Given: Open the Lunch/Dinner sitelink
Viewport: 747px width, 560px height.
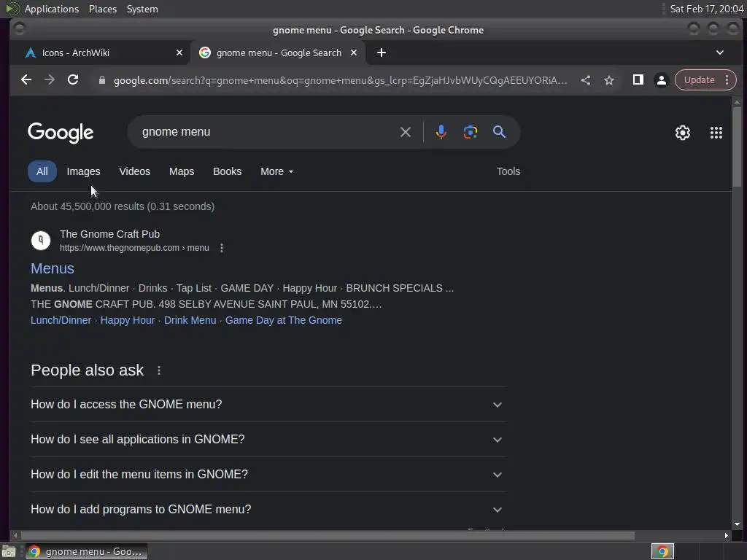Looking at the screenshot, I should [x=61, y=321].
